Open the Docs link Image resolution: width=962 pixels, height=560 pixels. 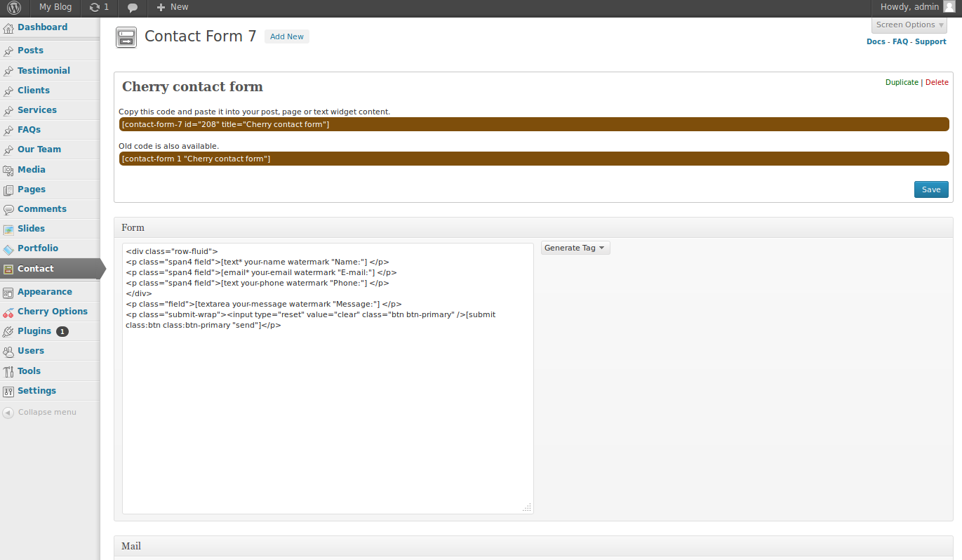click(x=876, y=41)
